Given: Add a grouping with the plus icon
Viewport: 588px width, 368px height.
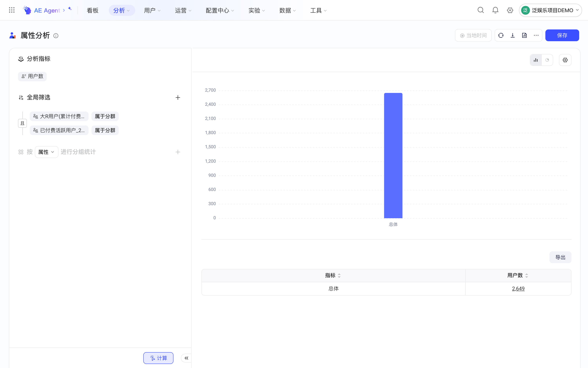Looking at the screenshot, I should pyautogui.click(x=178, y=152).
